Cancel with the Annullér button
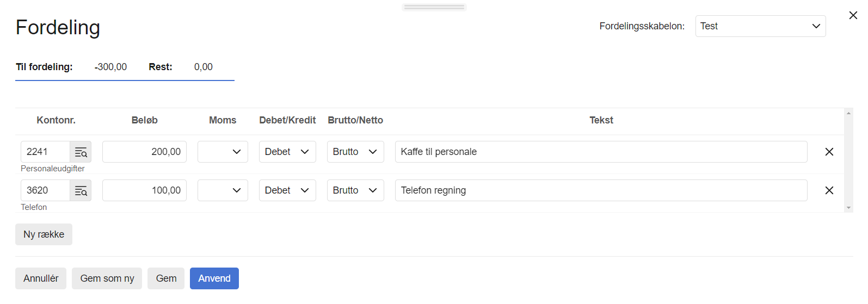868x304 pixels. (41, 278)
